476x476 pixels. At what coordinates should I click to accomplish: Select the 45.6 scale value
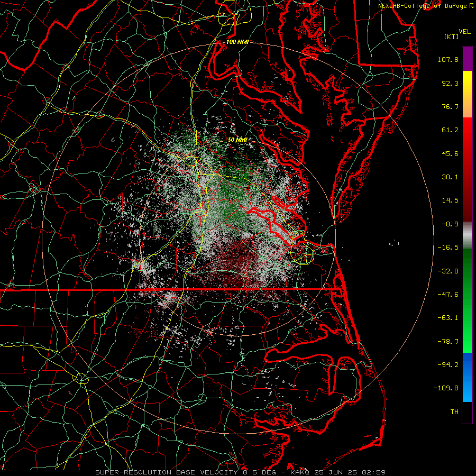(450, 153)
